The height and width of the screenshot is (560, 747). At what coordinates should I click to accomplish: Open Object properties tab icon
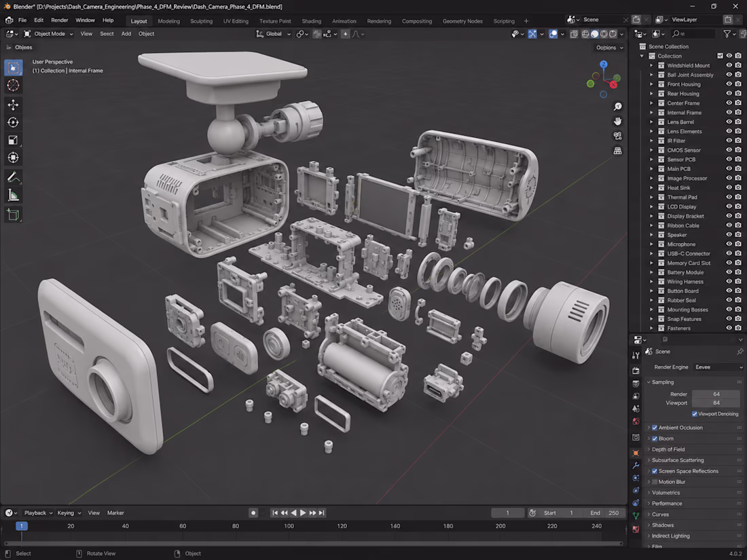tap(636, 453)
